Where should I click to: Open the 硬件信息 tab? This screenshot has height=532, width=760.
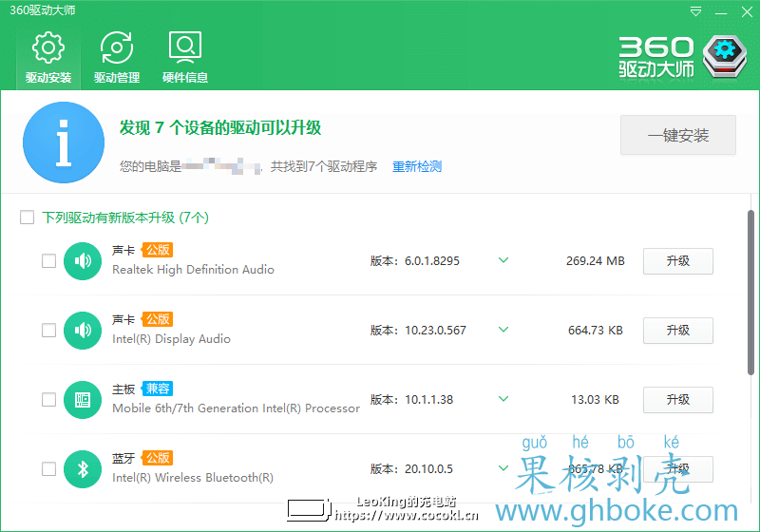coord(185,58)
